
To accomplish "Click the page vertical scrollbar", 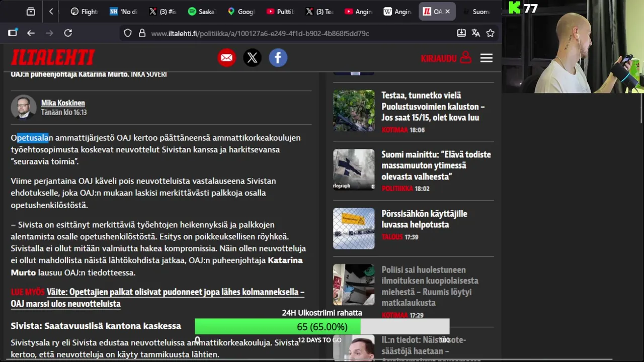I will click(x=641, y=108).
